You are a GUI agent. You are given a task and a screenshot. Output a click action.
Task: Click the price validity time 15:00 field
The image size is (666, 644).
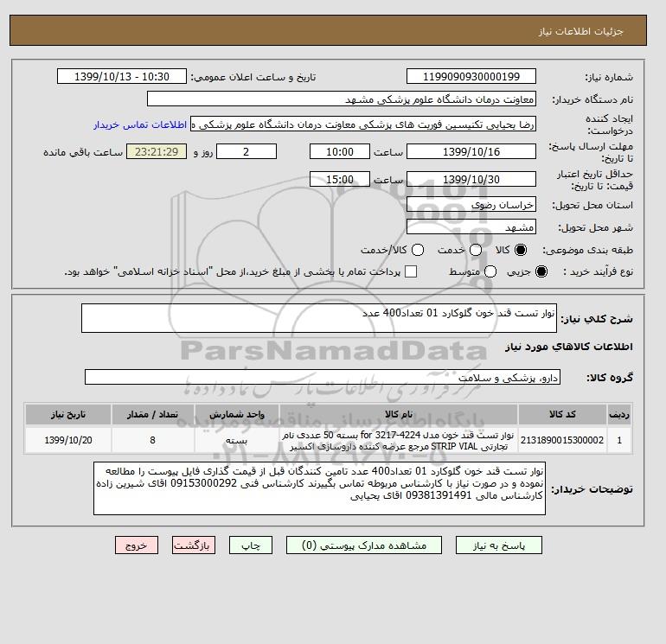click(340, 180)
